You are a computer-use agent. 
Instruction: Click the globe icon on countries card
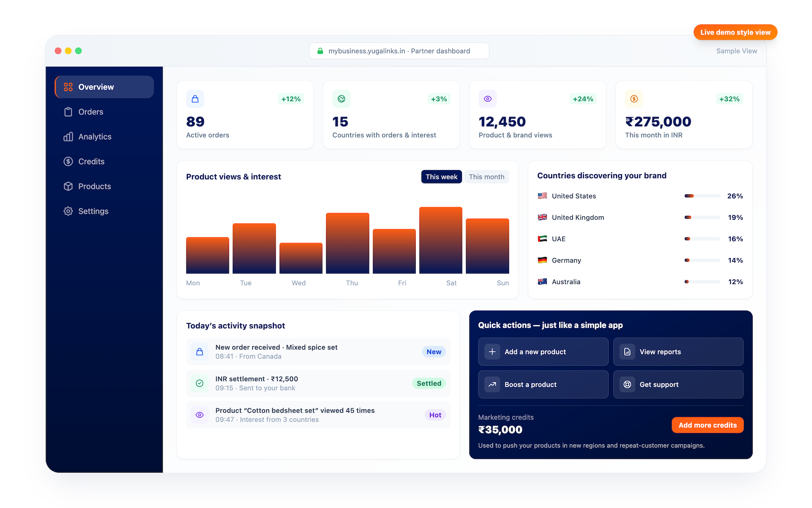[x=341, y=98]
